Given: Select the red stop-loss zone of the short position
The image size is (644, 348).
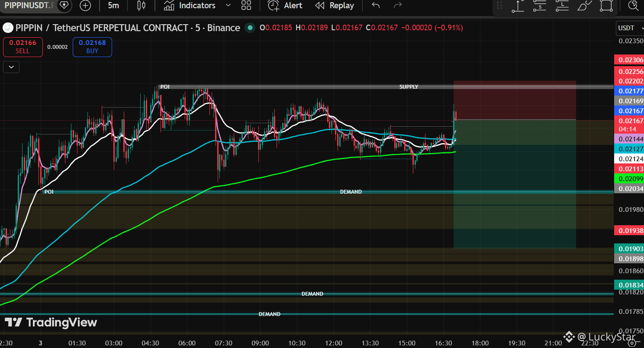Looking at the screenshot, I should point(515,100).
